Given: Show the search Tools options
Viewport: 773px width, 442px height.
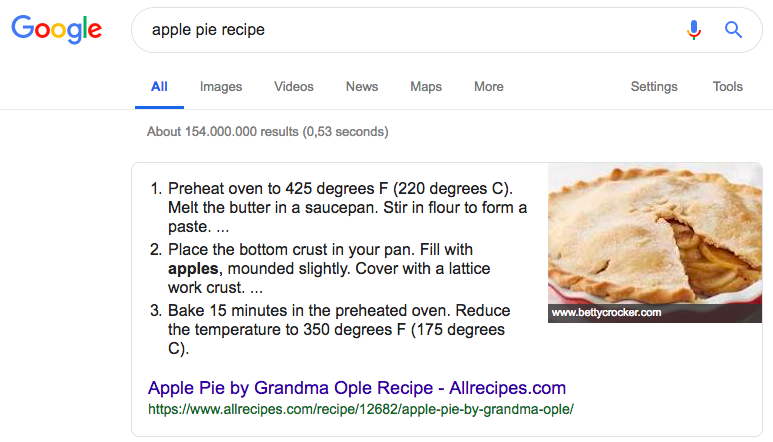Looking at the screenshot, I should click(x=728, y=87).
